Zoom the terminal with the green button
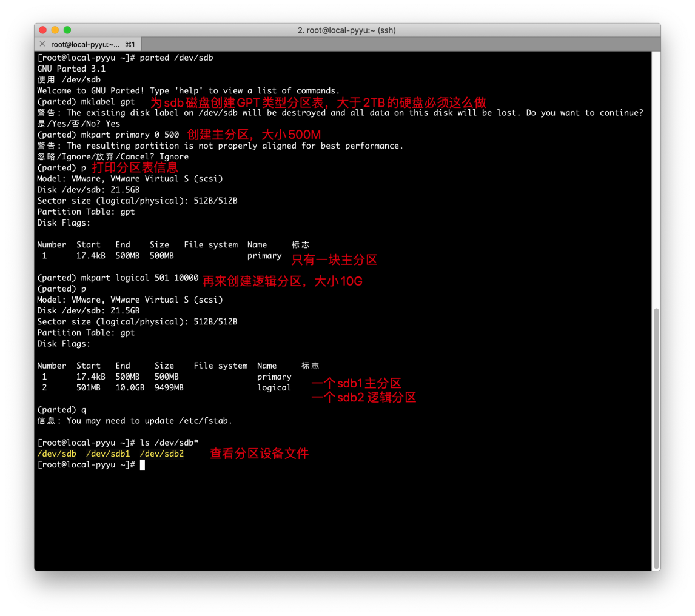The width and height of the screenshot is (695, 616). [67, 30]
